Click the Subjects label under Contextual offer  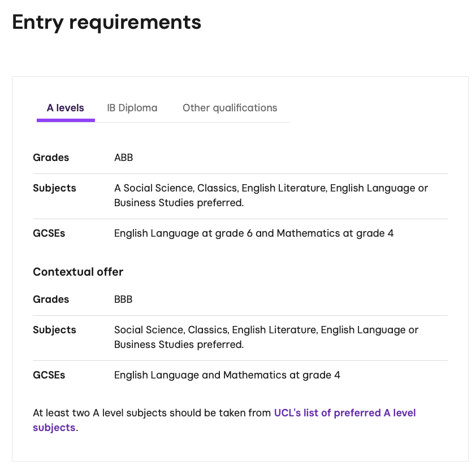(54, 330)
